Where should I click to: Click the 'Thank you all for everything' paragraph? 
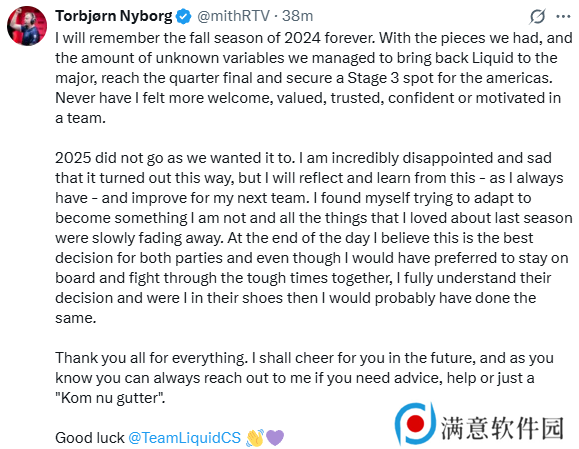(x=304, y=378)
